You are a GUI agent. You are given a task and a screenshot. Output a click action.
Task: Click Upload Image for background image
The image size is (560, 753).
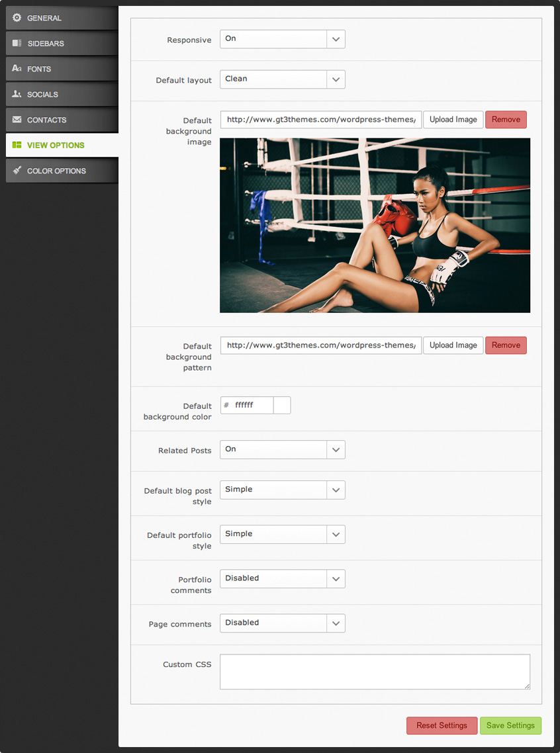coord(453,120)
